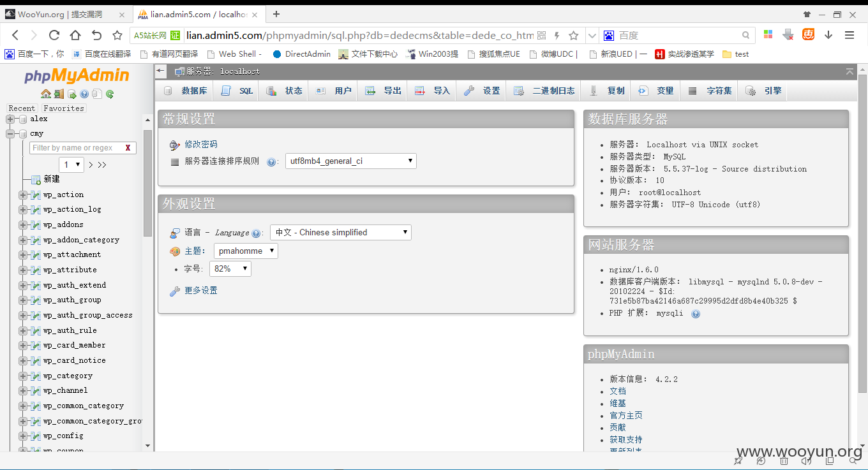This screenshot has height=470, width=868.
Task: Click the log out door icon
Action: [59, 94]
